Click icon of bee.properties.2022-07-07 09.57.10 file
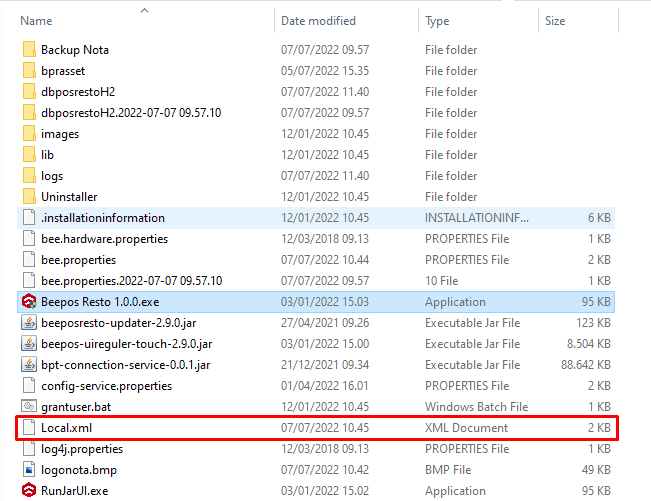Image resolution: width=651 pixels, height=501 pixels. (x=29, y=281)
